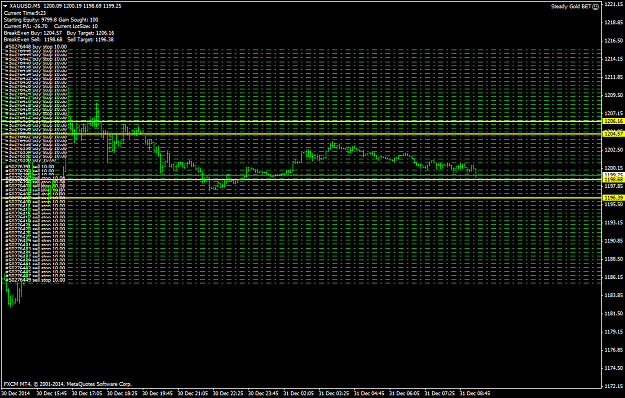Click the yellow 1198.68 price tag

pos(613,180)
